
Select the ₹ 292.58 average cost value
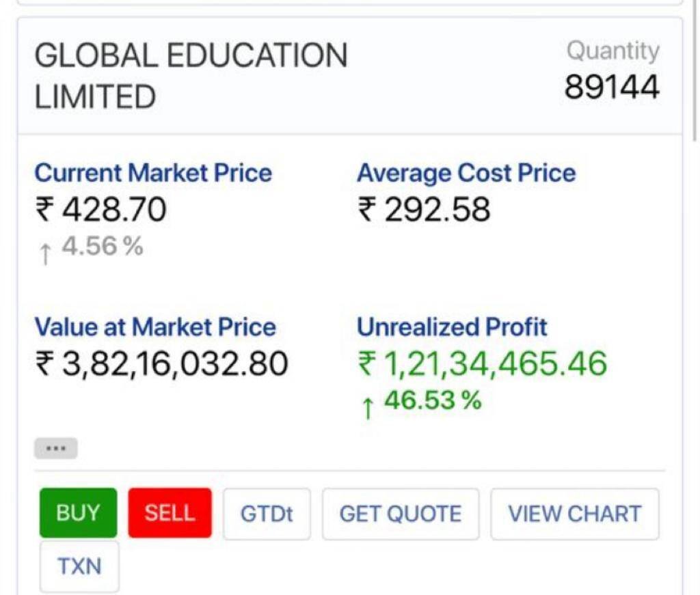[x=424, y=209]
